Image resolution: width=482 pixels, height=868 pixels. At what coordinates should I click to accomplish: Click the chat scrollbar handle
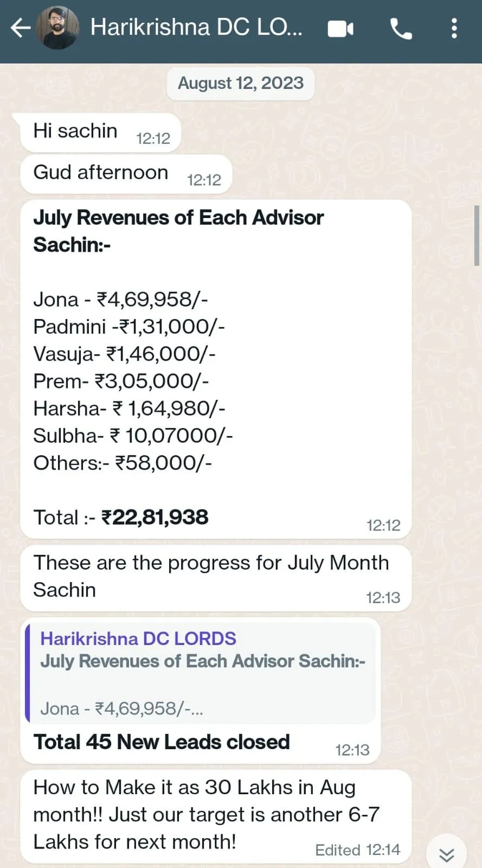click(x=477, y=235)
